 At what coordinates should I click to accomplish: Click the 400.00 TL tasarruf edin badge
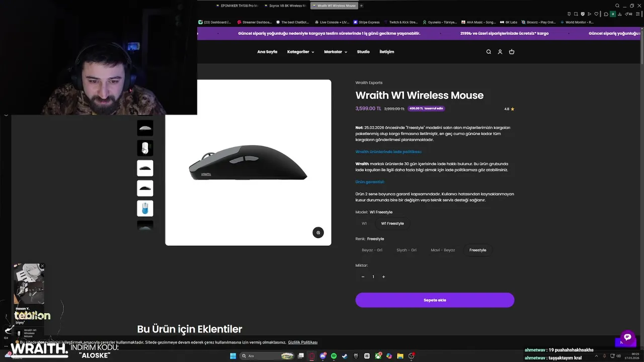pos(426,109)
